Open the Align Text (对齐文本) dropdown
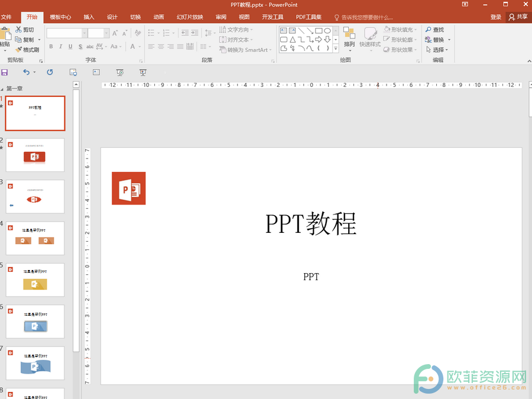The width and height of the screenshot is (532, 399). [236, 40]
